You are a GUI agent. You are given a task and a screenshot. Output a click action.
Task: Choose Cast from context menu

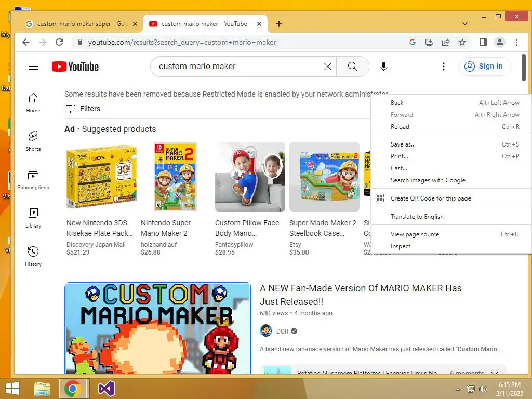[x=451, y=168]
